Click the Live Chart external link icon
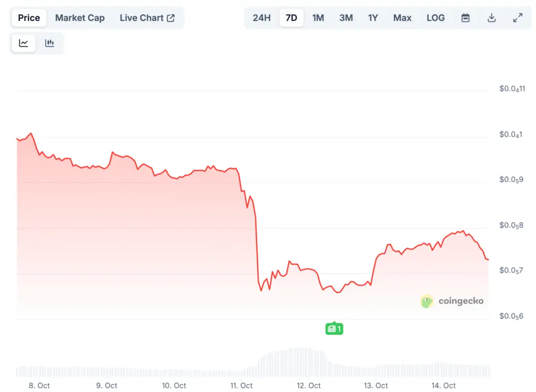Image resolution: width=536 pixels, height=392 pixels. [171, 18]
